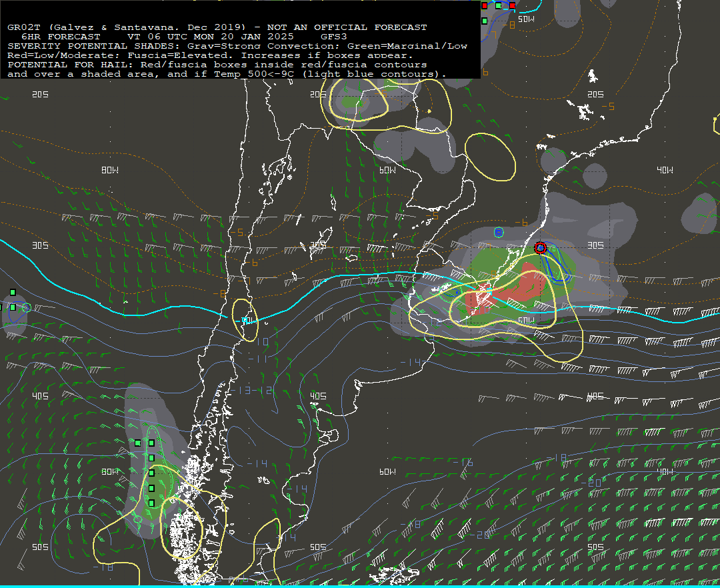Select the green square on the 80W dashed line off Chile
Viewport: 720px width, 588px height.
pos(151,473)
